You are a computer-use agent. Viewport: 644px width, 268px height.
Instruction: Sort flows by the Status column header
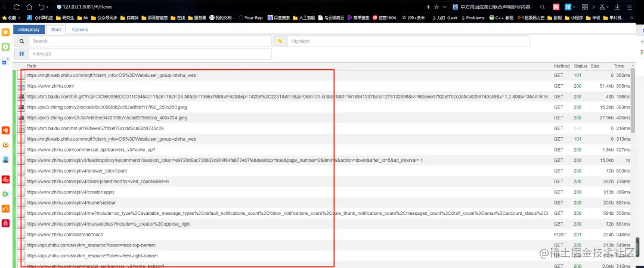pyautogui.click(x=580, y=66)
